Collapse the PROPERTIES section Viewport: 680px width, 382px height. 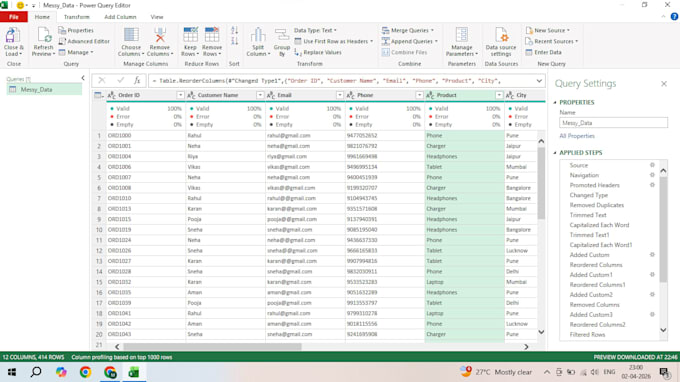pyautogui.click(x=555, y=102)
